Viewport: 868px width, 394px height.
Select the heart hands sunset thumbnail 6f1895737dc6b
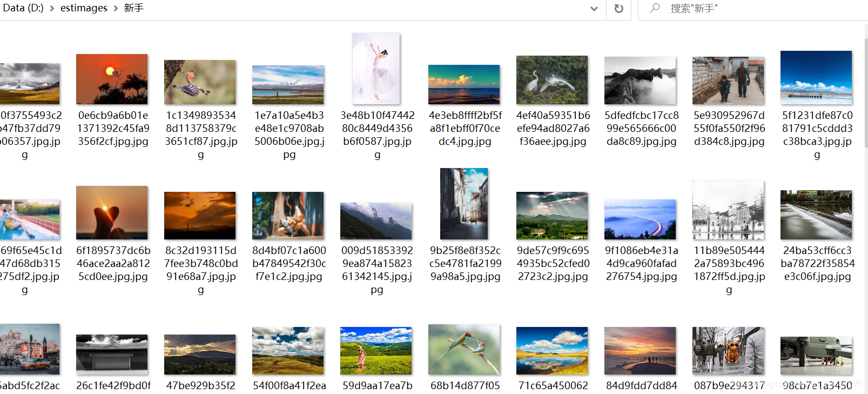[112, 212]
